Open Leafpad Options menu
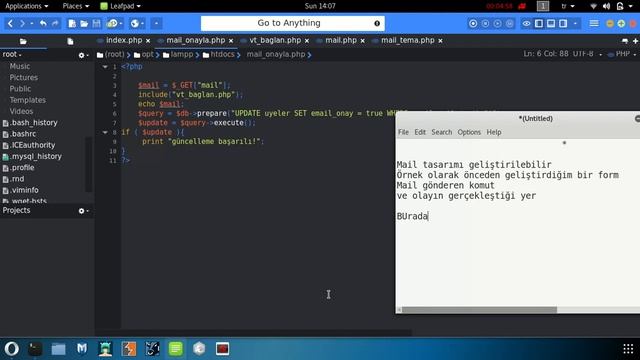 pos(469,132)
